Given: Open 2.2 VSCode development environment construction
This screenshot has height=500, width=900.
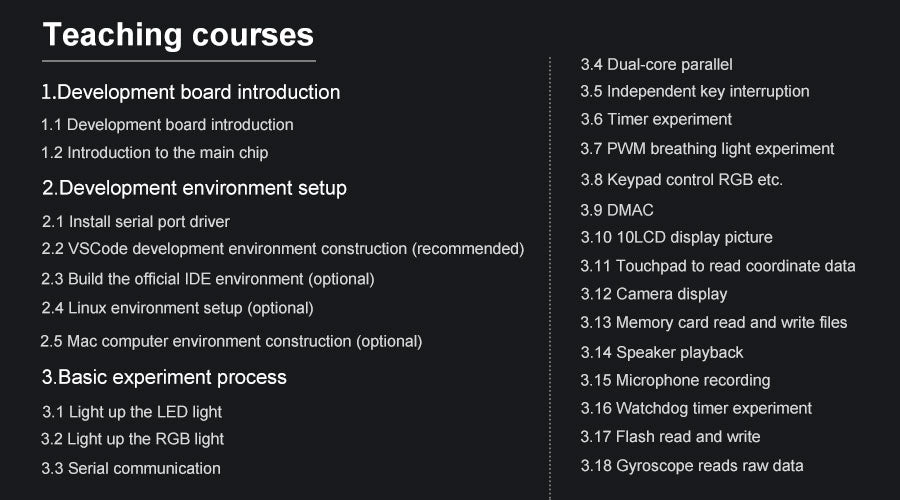Looking at the screenshot, I should pyautogui.click(x=282, y=248).
